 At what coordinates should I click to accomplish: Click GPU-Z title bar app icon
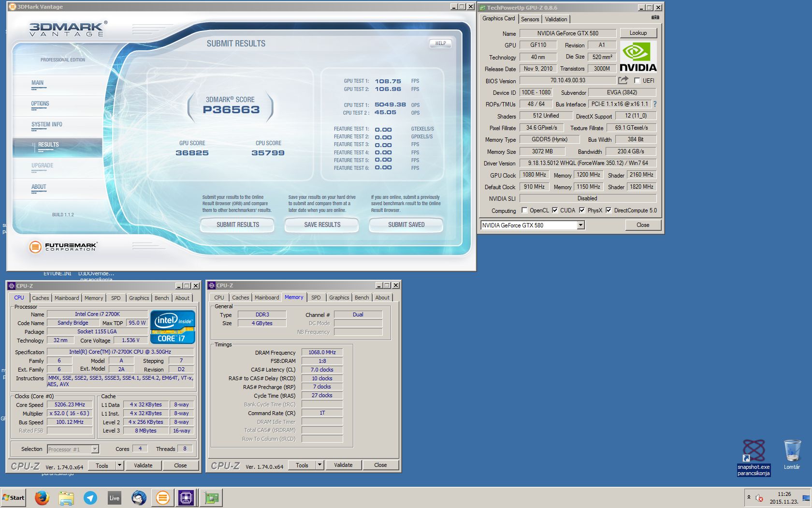click(x=482, y=7)
